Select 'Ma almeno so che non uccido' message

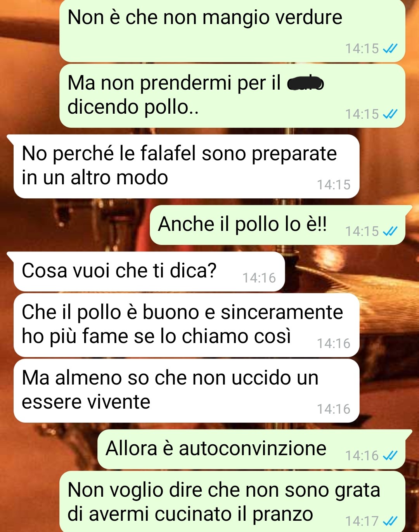tap(186, 391)
